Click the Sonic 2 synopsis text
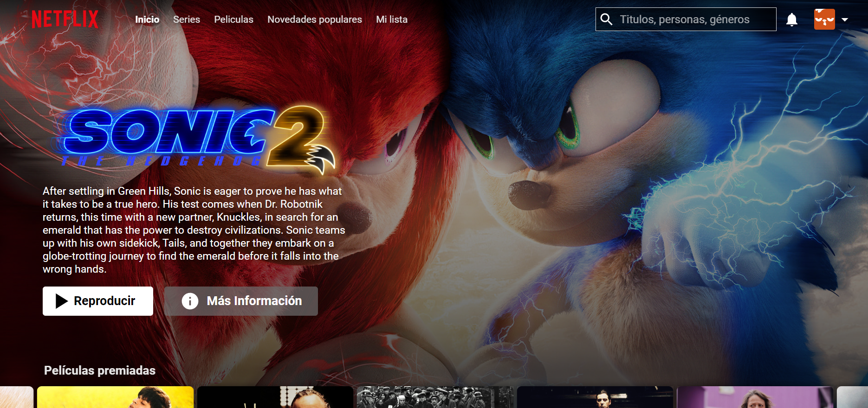This screenshot has height=408, width=868. [x=194, y=230]
